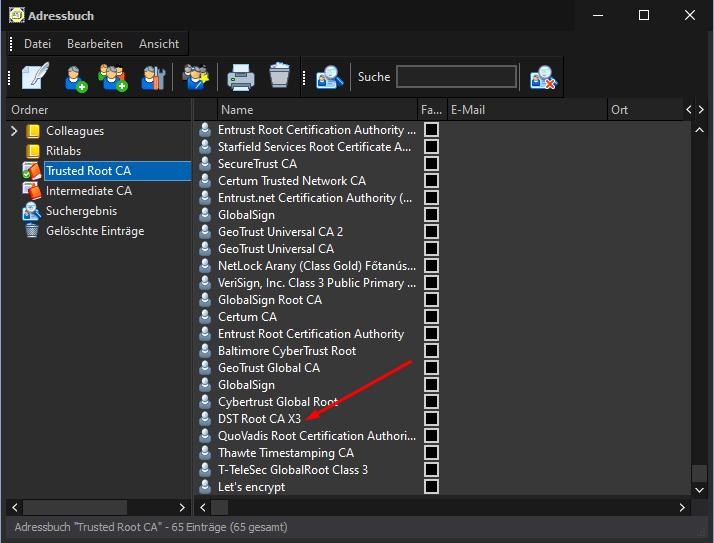Sort by the E-Mail column header

[527, 110]
